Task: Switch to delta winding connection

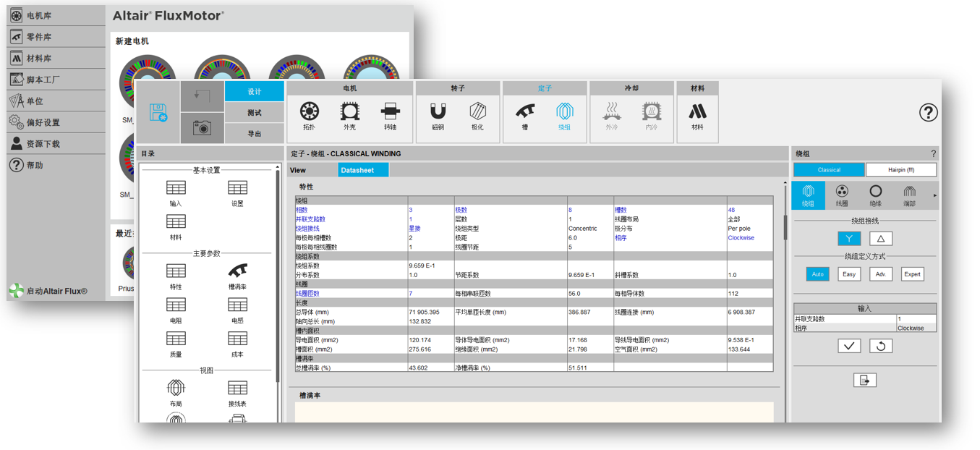Action: (x=880, y=239)
